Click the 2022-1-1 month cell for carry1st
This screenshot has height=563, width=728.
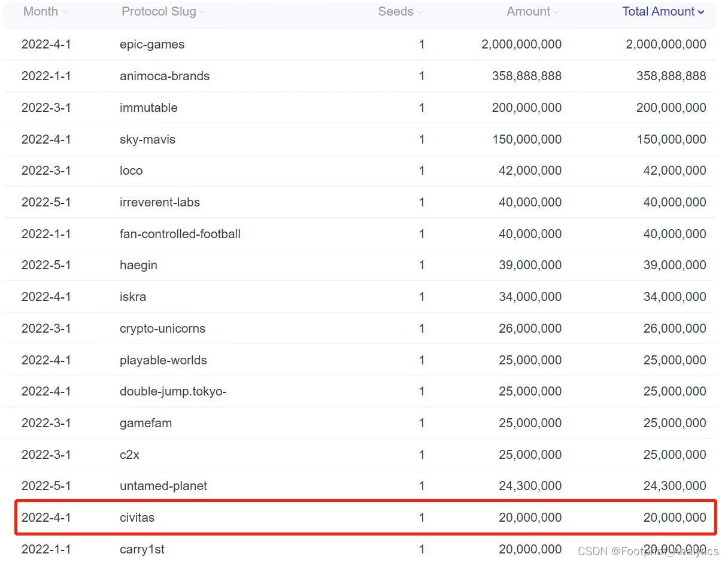click(x=46, y=549)
